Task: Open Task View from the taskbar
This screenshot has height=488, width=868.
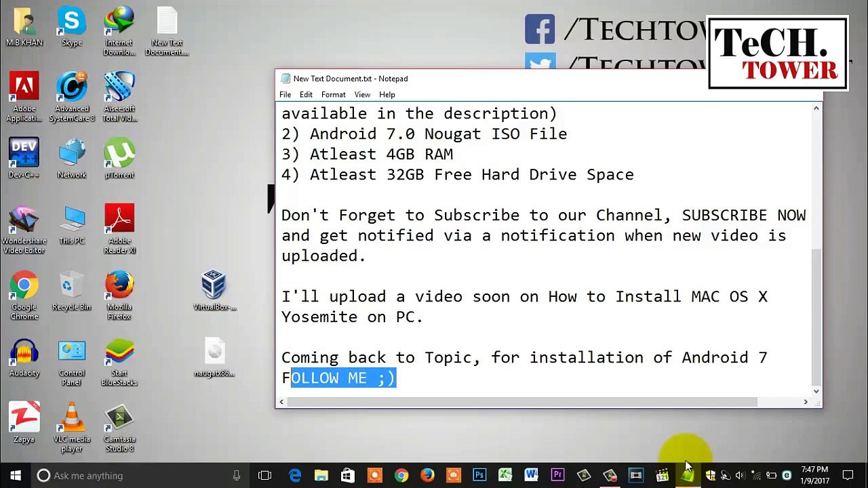Action: pos(264,476)
